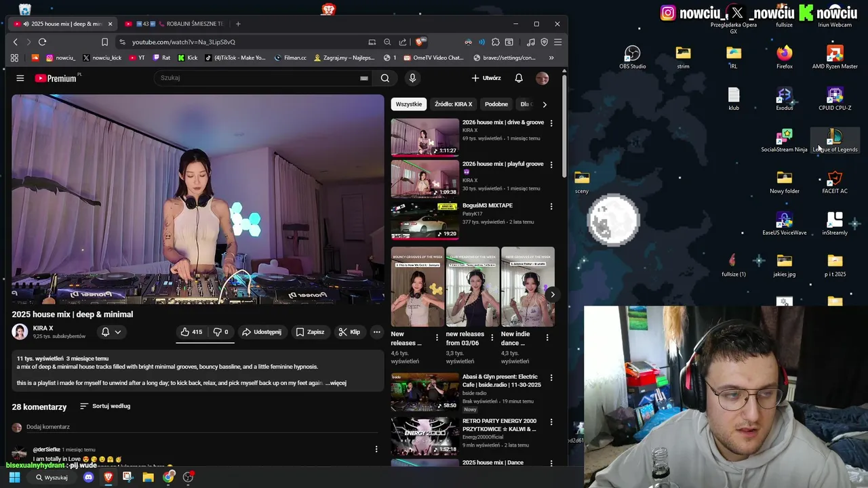Select the 'Źródło: KIRA X' chip
This screenshot has height=488, width=868.
pyautogui.click(x=453, y=104)
